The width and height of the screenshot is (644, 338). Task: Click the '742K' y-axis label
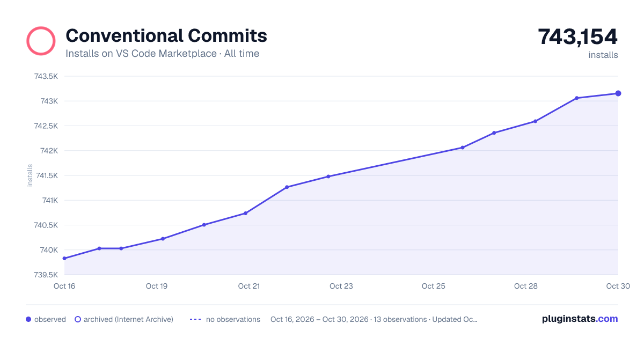[x=49, y=151]
